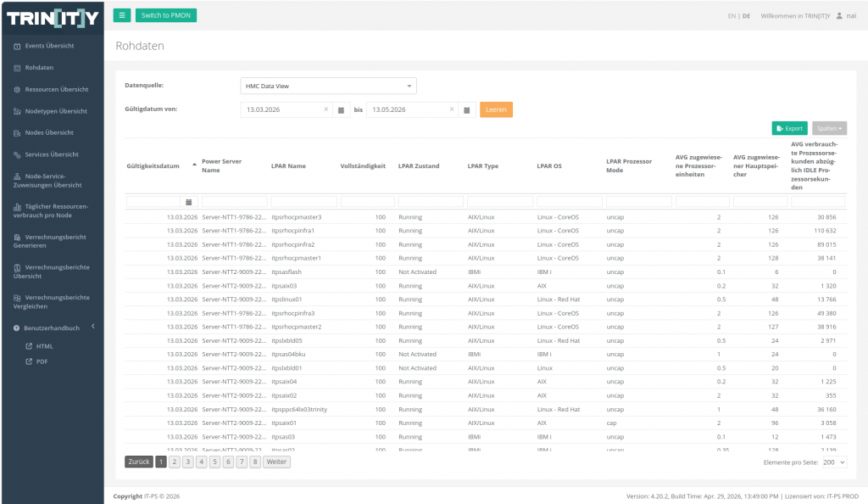Open the PDF user manual link
Viewport: 868px width, 504px height.
[42, 361]
